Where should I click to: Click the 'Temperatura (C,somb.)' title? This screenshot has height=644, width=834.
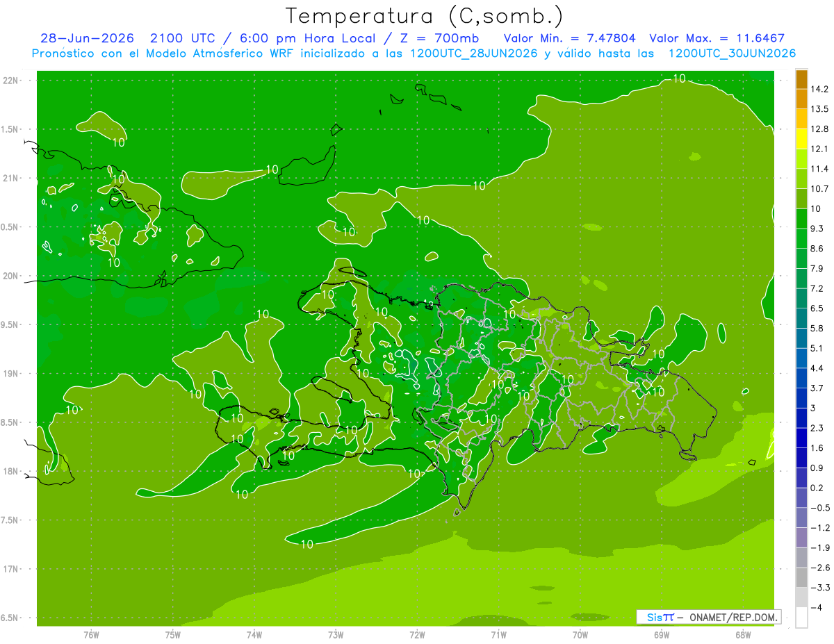pyautogui.click(x=424, y=15)
